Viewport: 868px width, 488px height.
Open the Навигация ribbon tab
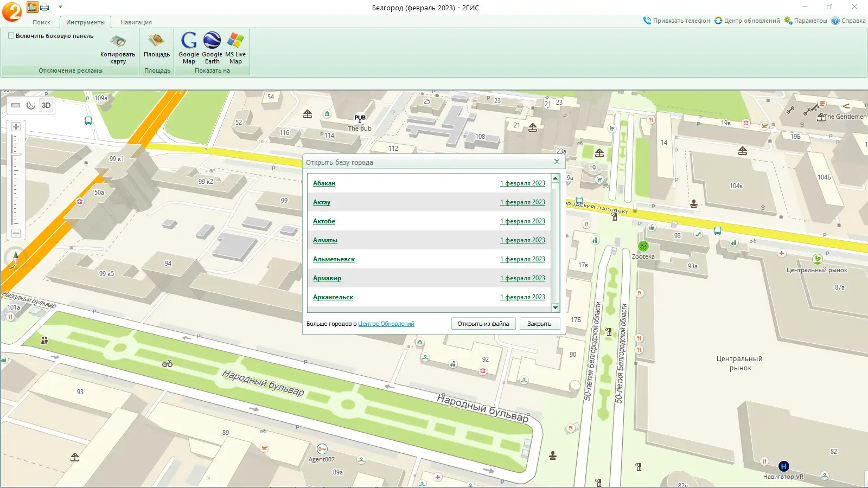coord(136,22)
